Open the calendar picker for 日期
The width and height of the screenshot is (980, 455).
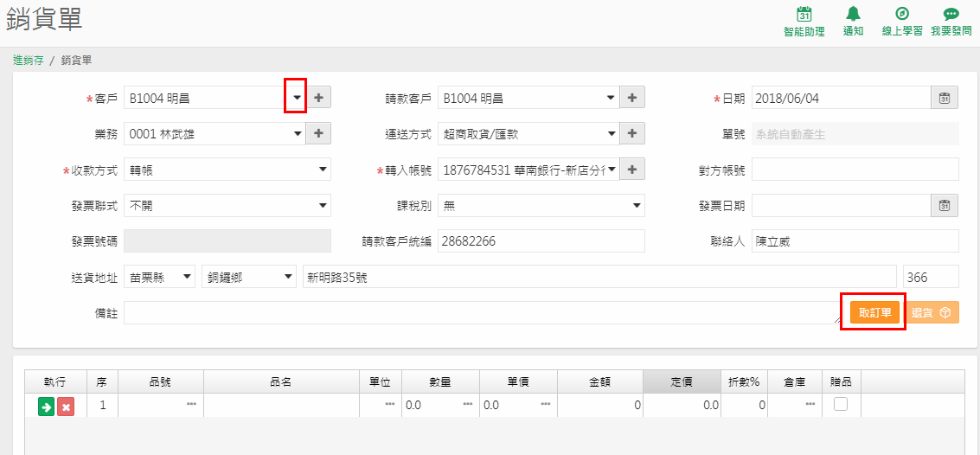pos(945,98)
